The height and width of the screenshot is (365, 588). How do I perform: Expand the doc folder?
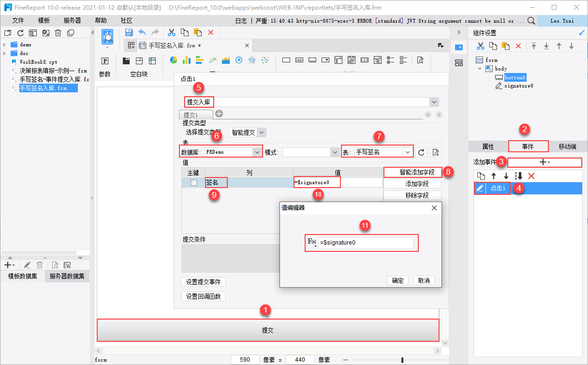click(4, 53)
